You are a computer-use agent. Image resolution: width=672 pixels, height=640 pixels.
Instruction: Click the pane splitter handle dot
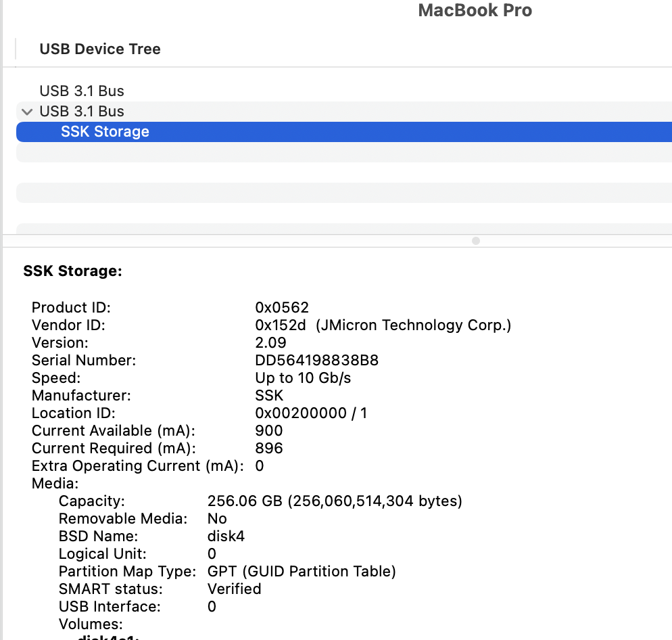(476, 241)
